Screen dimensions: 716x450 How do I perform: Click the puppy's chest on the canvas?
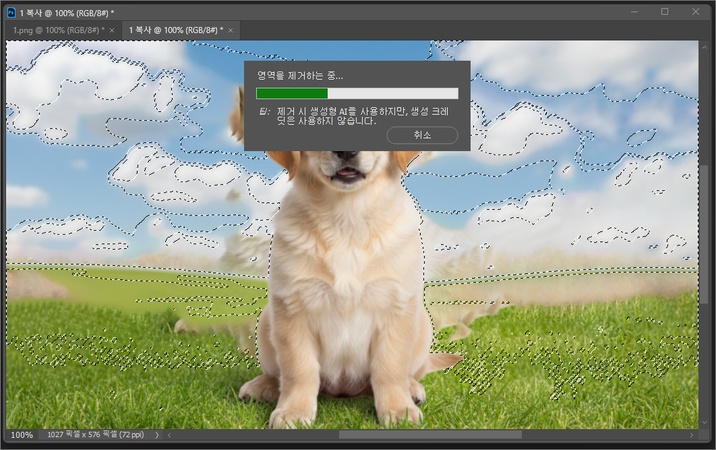(340, 300)
